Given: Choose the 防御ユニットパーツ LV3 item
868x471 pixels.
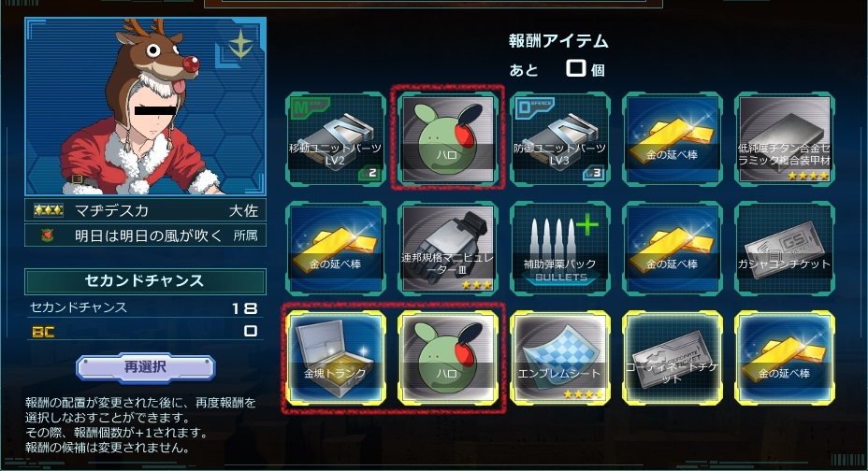Looking at the screenshot, I should click(x=559, y=138).
